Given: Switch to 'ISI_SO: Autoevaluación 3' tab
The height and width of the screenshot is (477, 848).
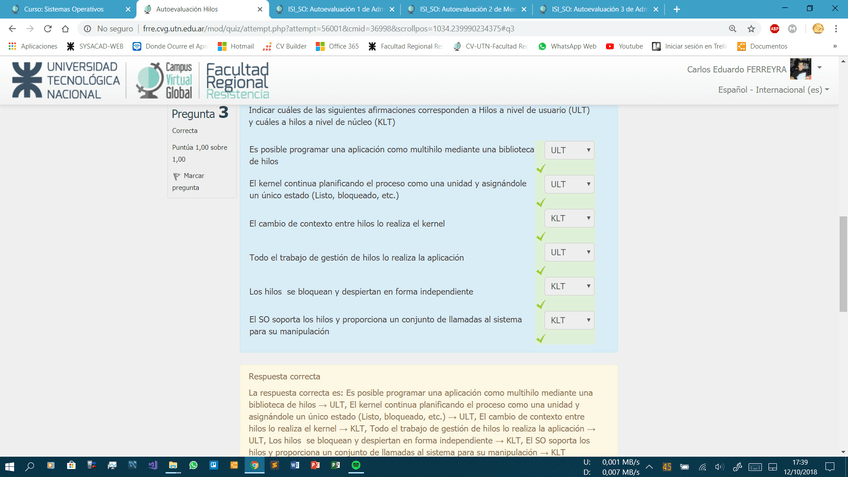Looking at the screenshot, I should [599, 9].
